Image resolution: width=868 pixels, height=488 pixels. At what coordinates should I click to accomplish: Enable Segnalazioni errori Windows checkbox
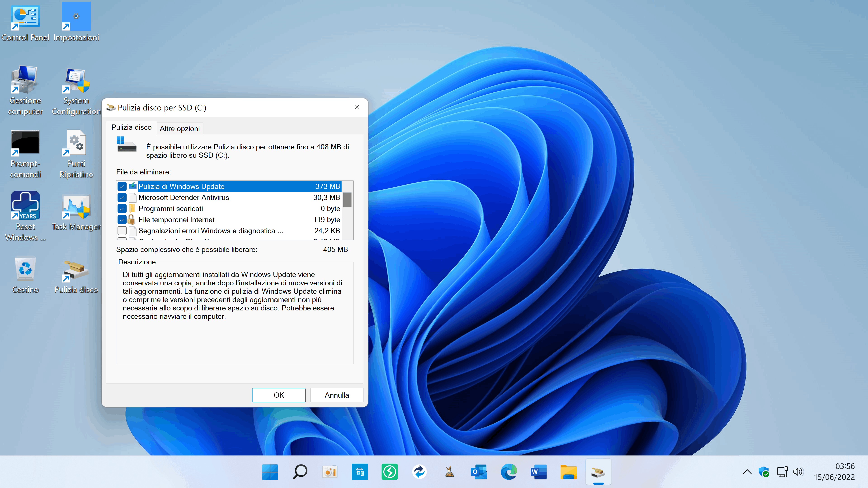point(122,231)
